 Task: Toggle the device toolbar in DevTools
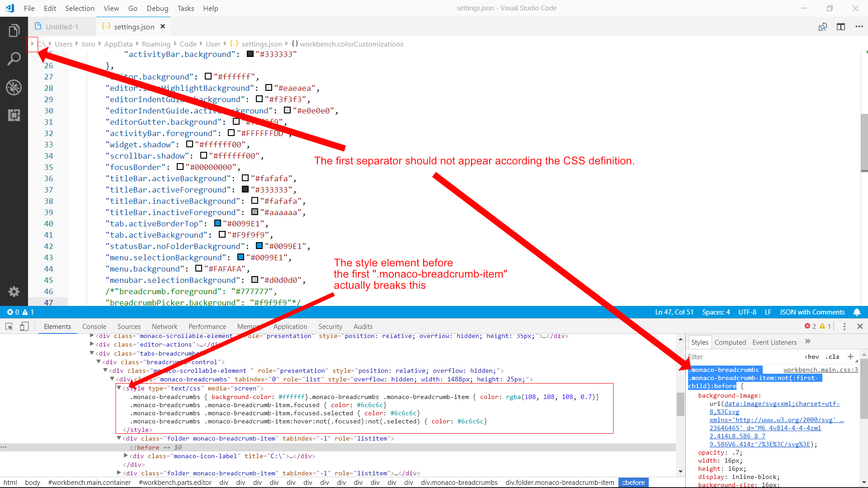(24, 326)
